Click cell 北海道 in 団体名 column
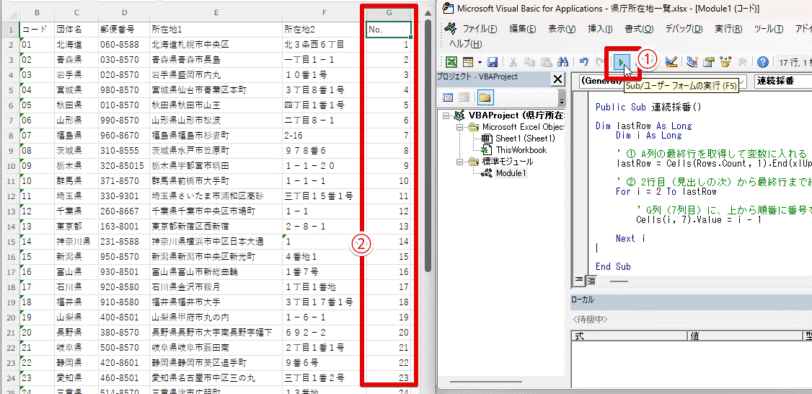The image size is (812, 394). [x=75, y=45]
